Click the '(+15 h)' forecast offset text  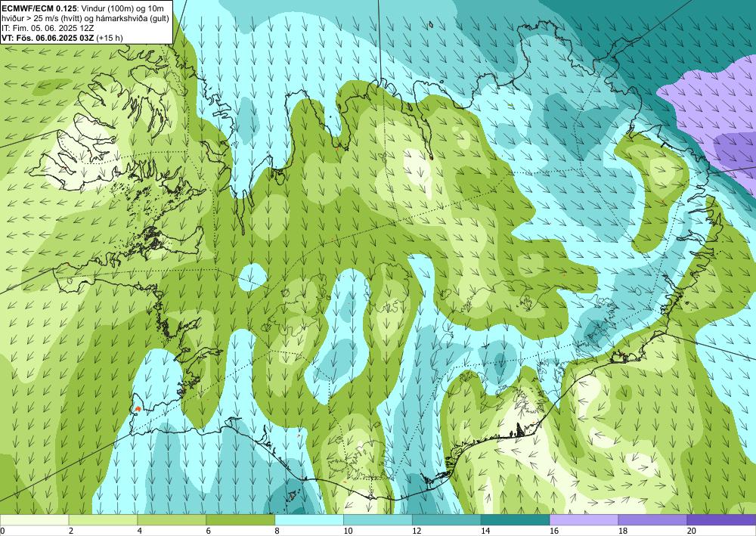110,38
